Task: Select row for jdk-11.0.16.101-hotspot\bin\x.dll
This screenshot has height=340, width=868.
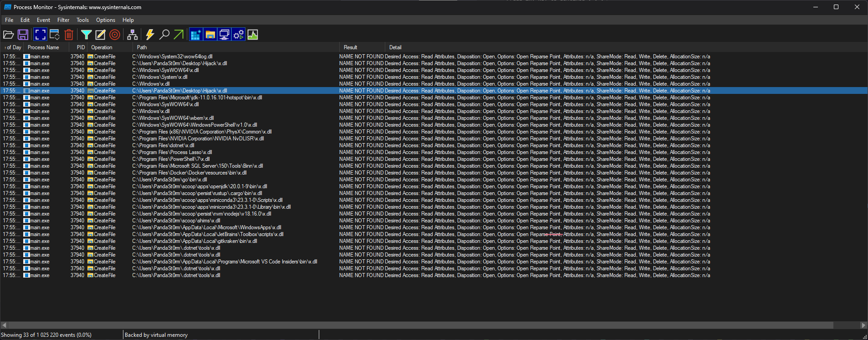Action: click(434, 98)
